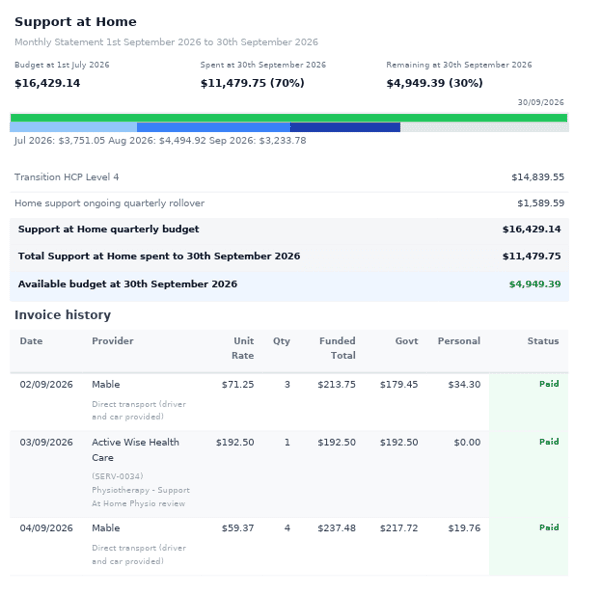Select the 03/09/2026 invoice date

coord(46,442)
